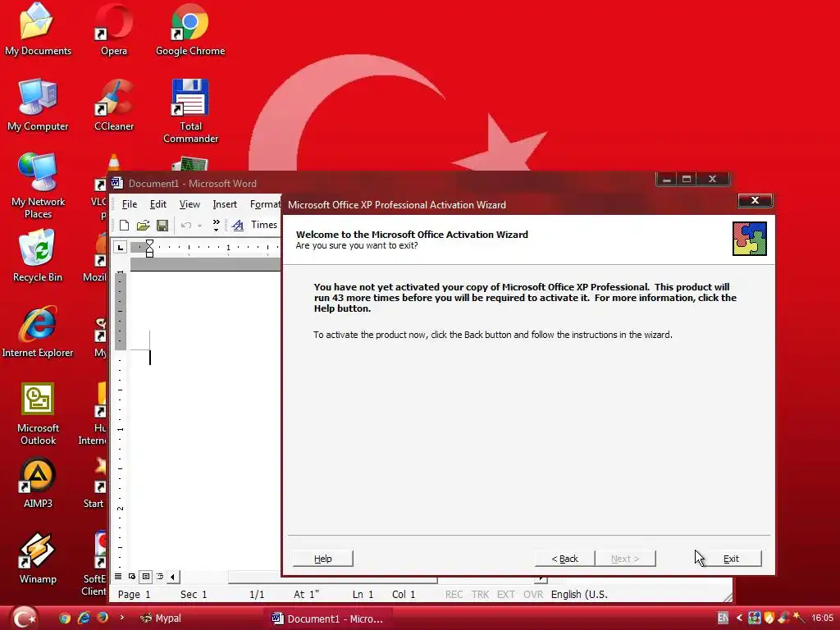
Task: Click the Undo arrow in Word toolbar
Action: (x=186, y=226)
